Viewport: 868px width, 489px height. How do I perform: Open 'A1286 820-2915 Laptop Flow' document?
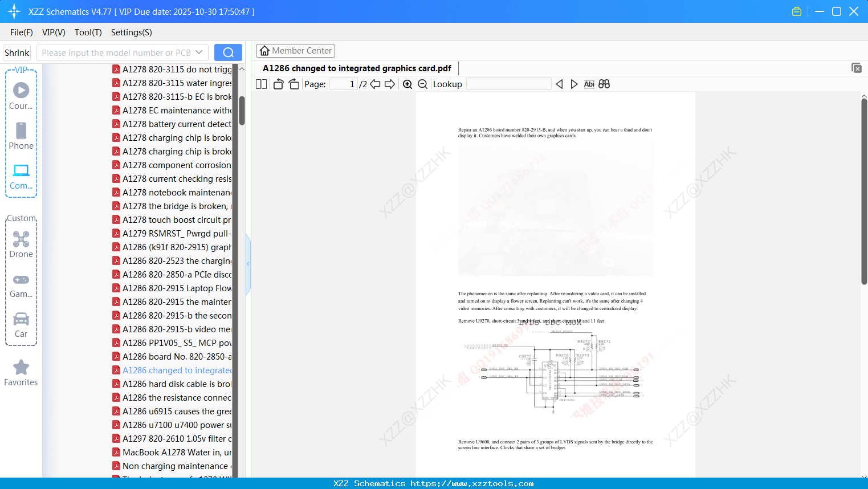tap(177, 288)
